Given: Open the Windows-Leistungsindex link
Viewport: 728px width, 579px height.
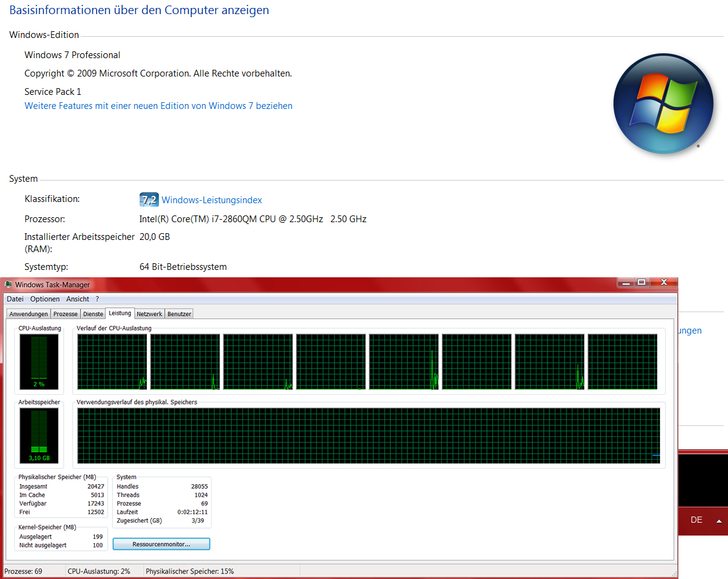Looking at the screenshot, I should (x=212, y=200).
